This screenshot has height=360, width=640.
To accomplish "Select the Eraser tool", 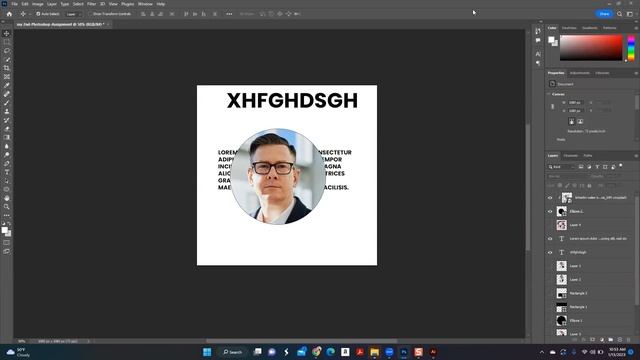I will tap(7, 129).
